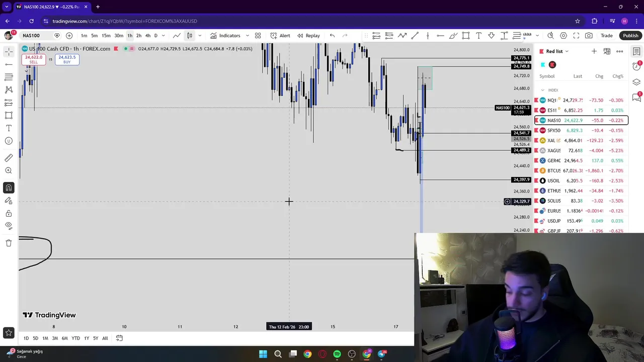Click the Publish button
Image resolution: width=644 pixels, height=362 pixels.
click(630, 36)
